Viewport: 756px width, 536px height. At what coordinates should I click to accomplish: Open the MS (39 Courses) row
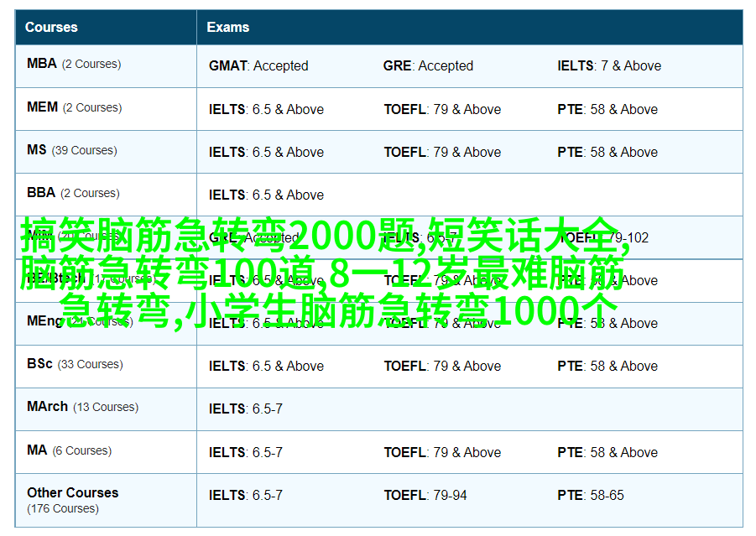coord(37,150)
